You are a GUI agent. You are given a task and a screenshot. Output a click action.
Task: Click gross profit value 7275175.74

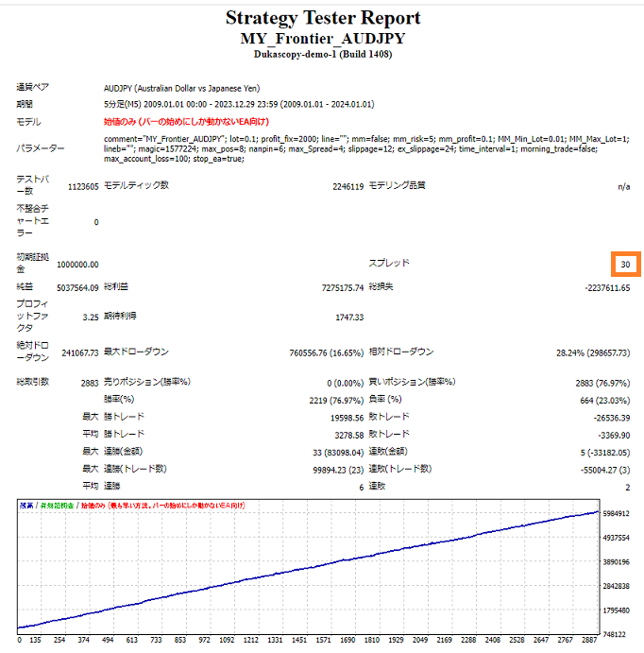tap(343, 288)
